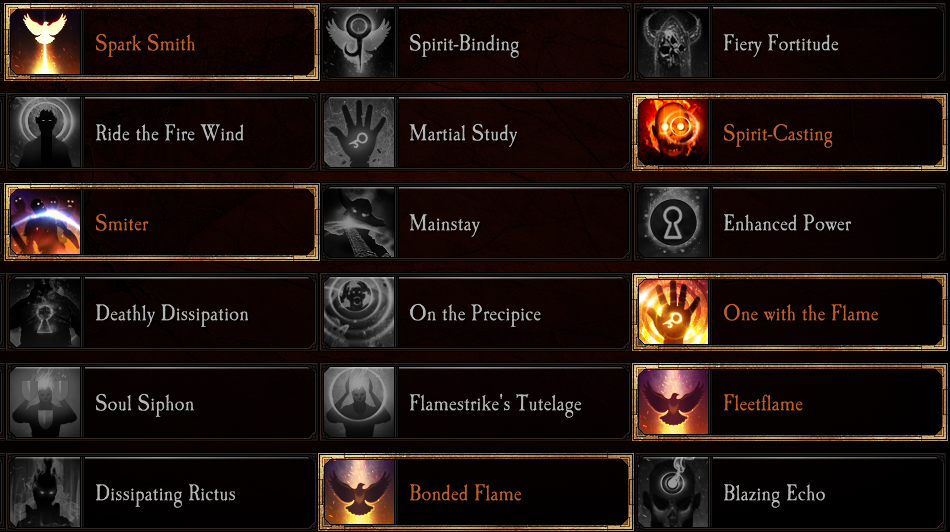Click the Dissipating Rictus talent label
Screen dimensions: 950x532
coord(165,494)
